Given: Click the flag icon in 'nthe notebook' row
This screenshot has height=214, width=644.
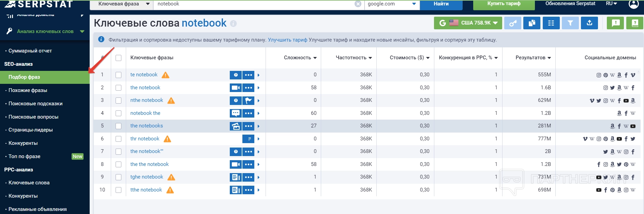Looking at the screenshot, I should 249,101.
